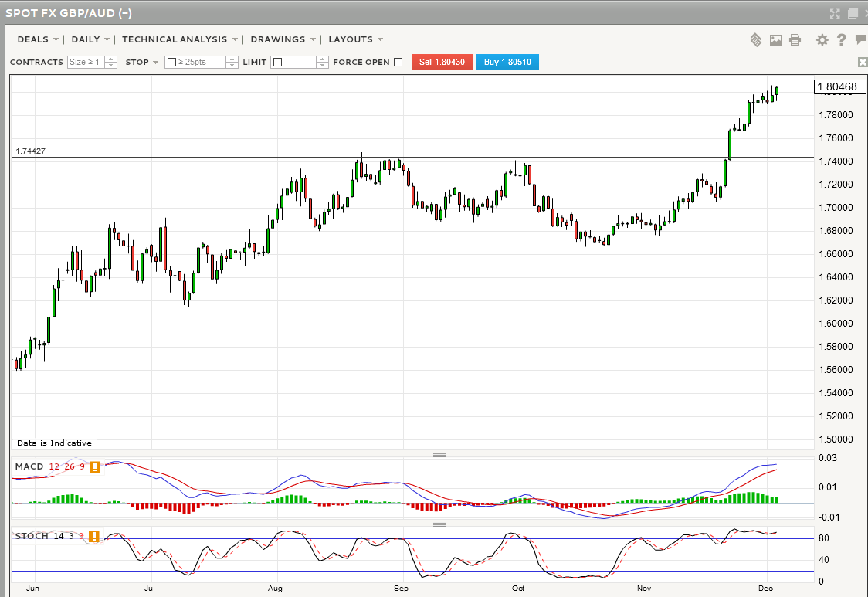Click the MACD orange warning icon
868x597 pixels.
[x=94, y=466]
